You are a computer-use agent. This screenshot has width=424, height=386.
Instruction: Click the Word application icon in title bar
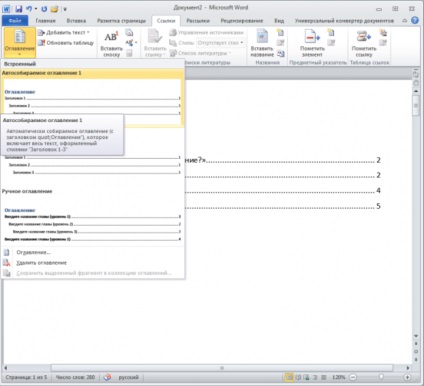tap(6, 9)
